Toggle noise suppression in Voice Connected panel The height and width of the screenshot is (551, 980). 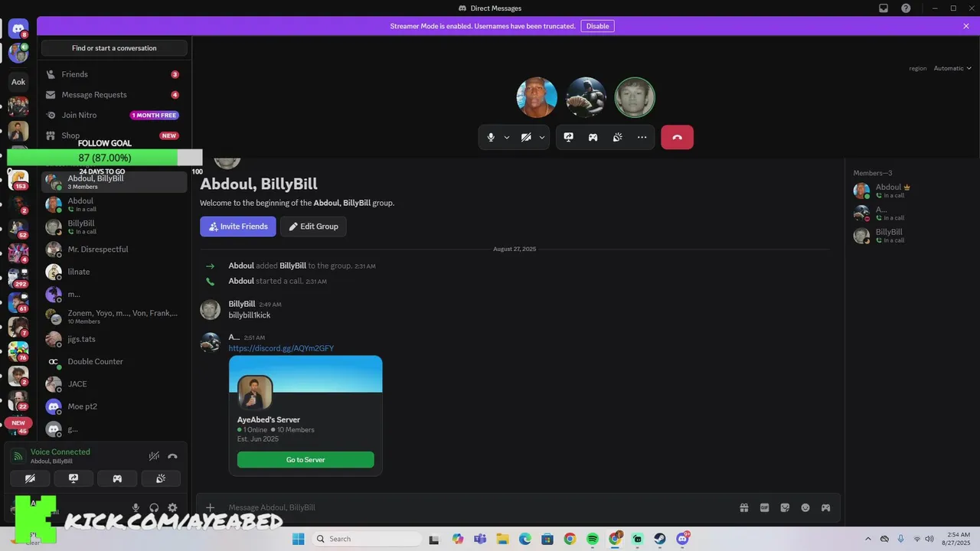coord(154,456)
